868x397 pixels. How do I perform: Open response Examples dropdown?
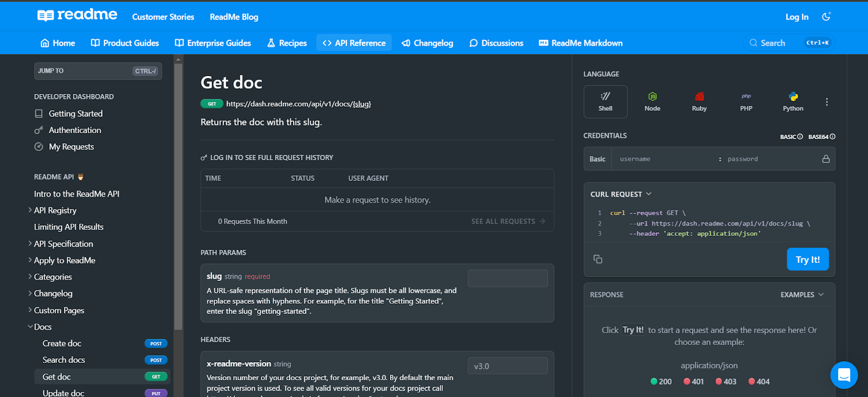[802, 294]
